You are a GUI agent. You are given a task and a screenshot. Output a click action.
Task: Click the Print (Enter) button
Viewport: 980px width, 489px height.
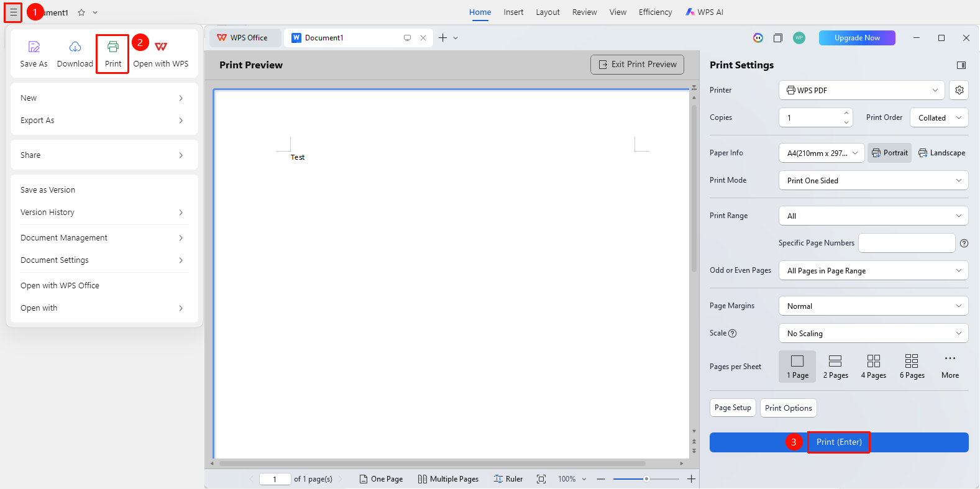click(x=839, y=442)
